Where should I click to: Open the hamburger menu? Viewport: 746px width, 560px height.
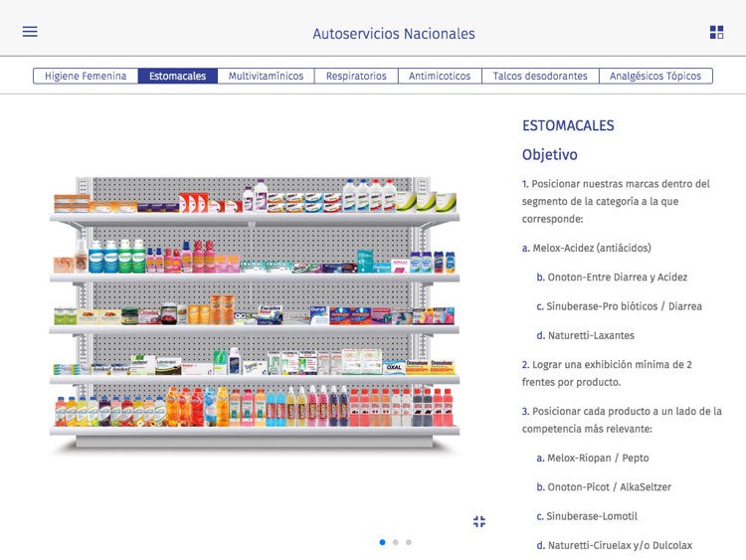tap(30, 32)
